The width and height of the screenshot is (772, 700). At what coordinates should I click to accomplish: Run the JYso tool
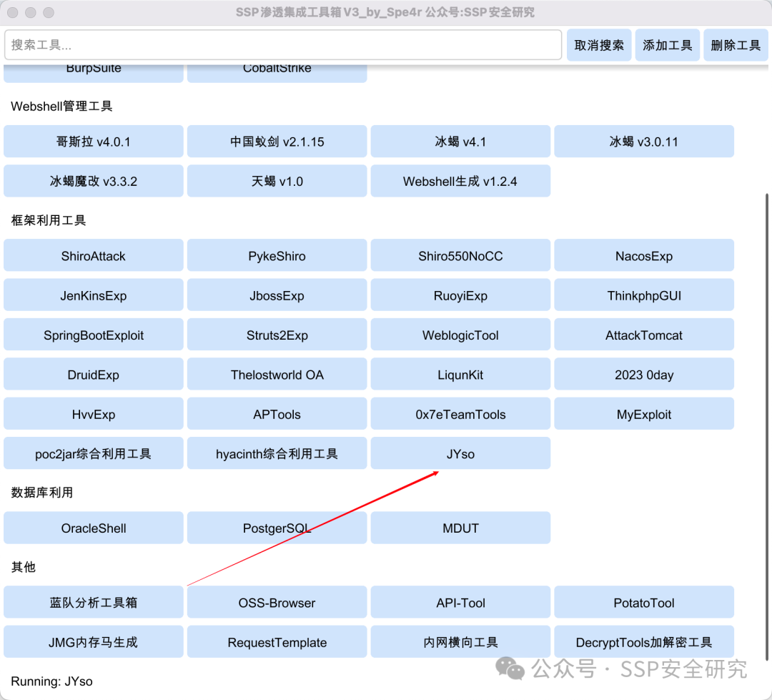[x=460, y=453]
